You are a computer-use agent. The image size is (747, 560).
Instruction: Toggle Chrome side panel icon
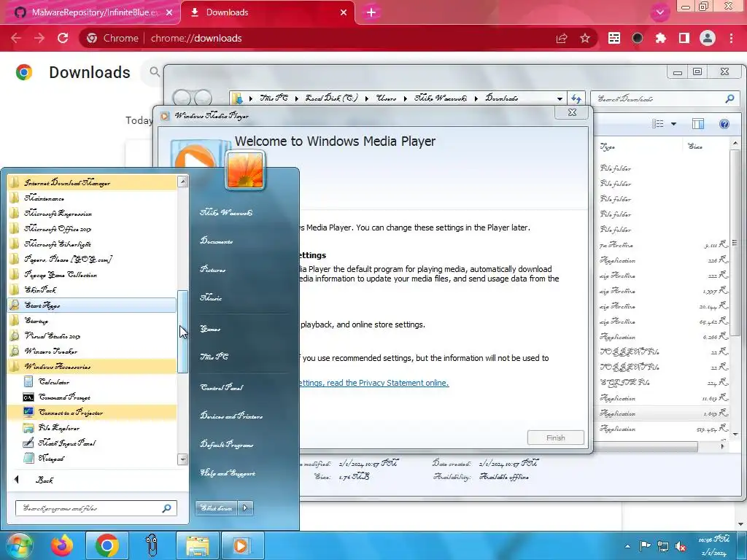coord(684,38)
